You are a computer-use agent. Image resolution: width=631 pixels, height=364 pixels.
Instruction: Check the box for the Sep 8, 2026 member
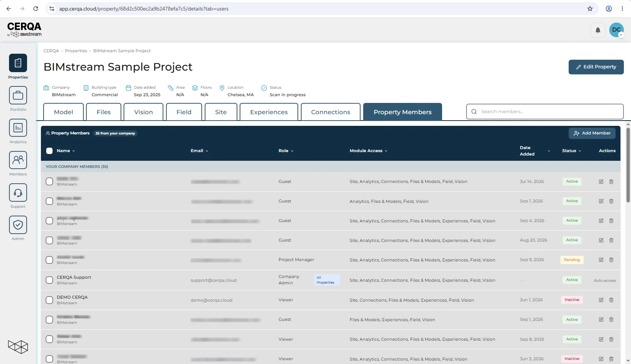pyautogui.click(x=49, y=339)
